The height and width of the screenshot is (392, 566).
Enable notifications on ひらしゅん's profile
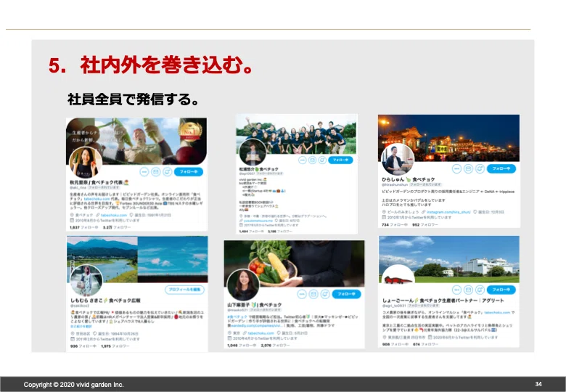pos(480,168)
